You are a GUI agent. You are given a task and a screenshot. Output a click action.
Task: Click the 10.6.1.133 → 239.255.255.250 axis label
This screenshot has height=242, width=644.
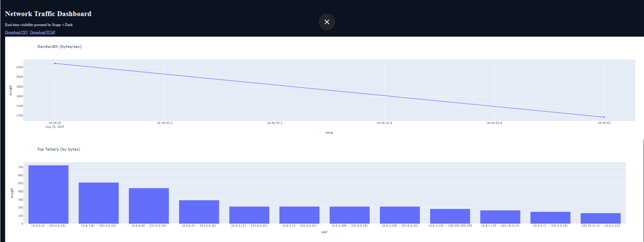[x=450, y=226]
